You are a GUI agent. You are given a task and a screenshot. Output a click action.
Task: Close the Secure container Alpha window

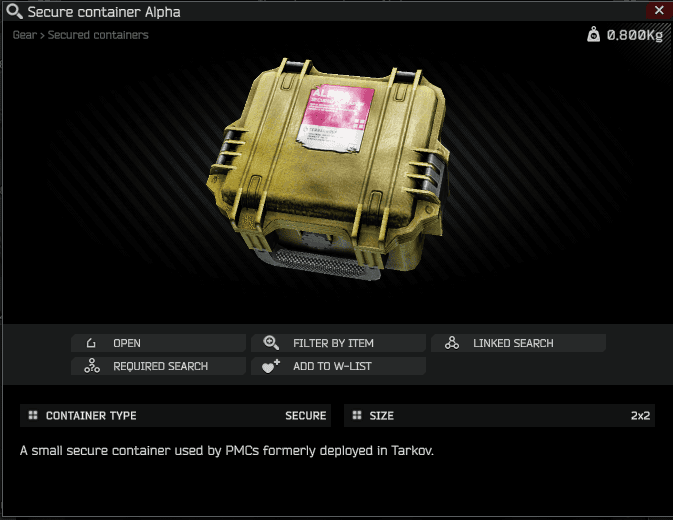coord(659,10)
